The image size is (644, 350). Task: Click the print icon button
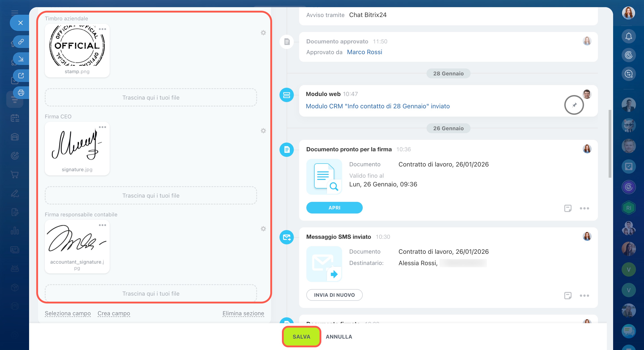click(21, 93)
